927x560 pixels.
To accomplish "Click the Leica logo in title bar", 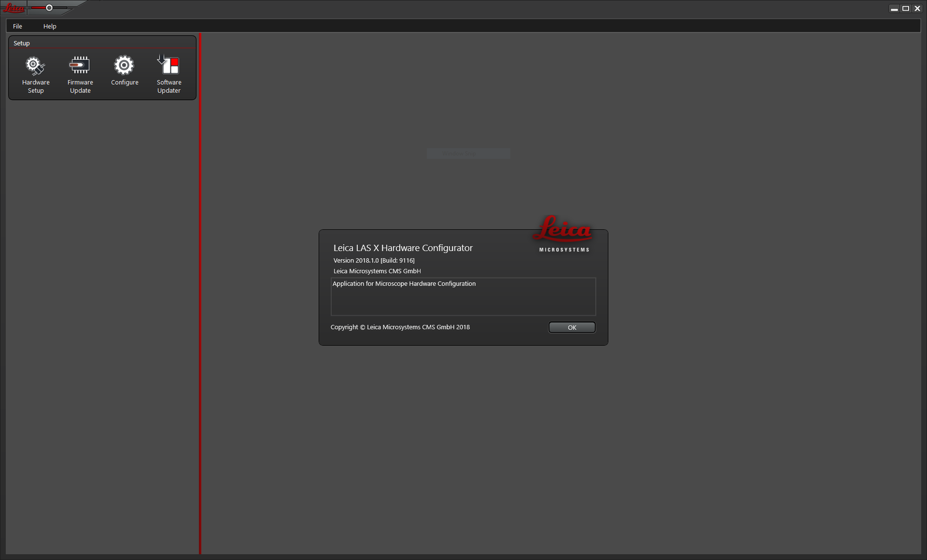I will pos(14,8).
